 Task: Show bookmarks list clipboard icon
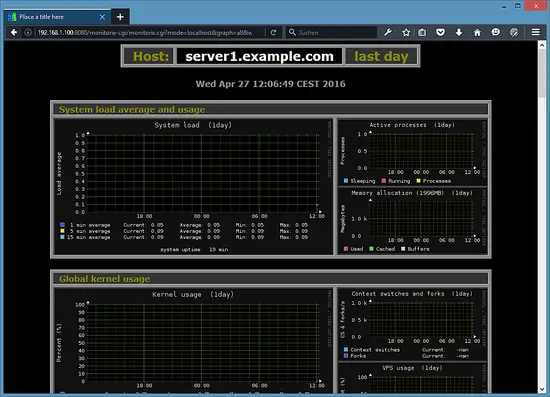(422, 33)
